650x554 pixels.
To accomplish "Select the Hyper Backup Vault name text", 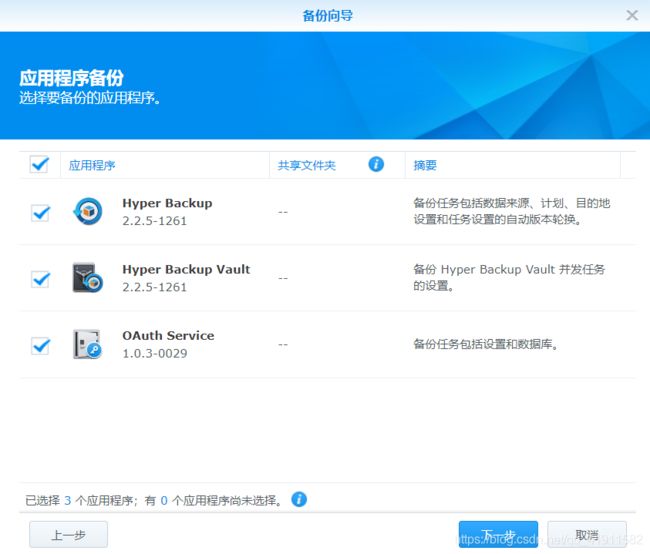I will (x=186, y=270).
